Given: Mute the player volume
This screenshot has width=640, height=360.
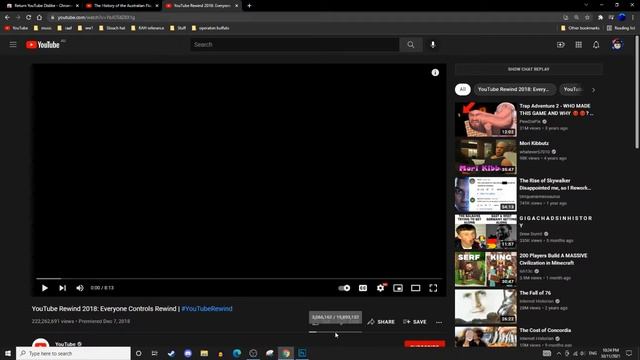Looking at the screenshot, I should [x=80, y=288].
